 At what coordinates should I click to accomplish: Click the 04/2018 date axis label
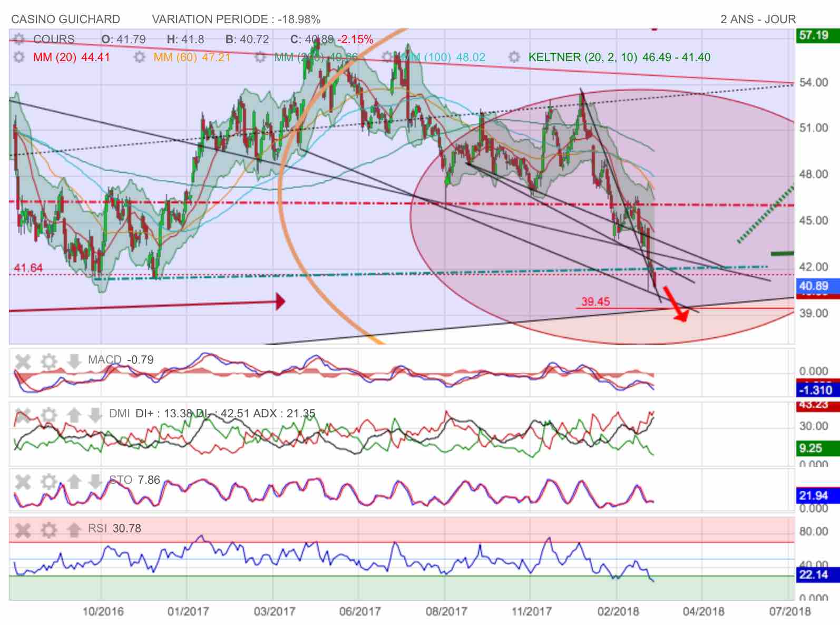[704, 612]
